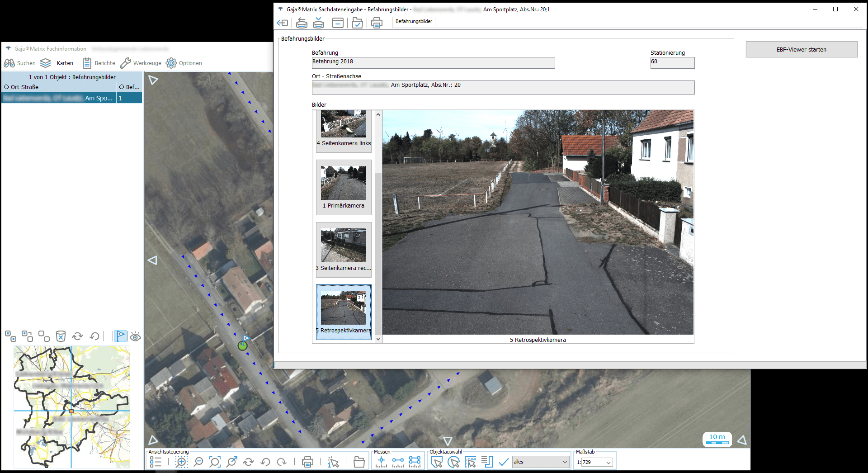Image resolution: width=868 pixels, height=473 pixels.
Task: Toggle the blue flag marker button
Action: (120, 336)
